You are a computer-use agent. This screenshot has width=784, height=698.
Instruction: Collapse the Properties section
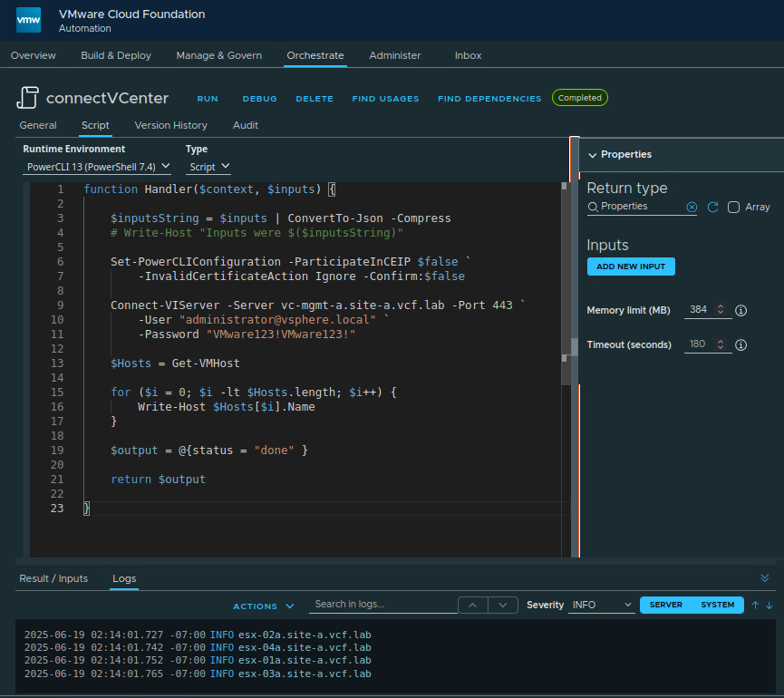point(593,155)
